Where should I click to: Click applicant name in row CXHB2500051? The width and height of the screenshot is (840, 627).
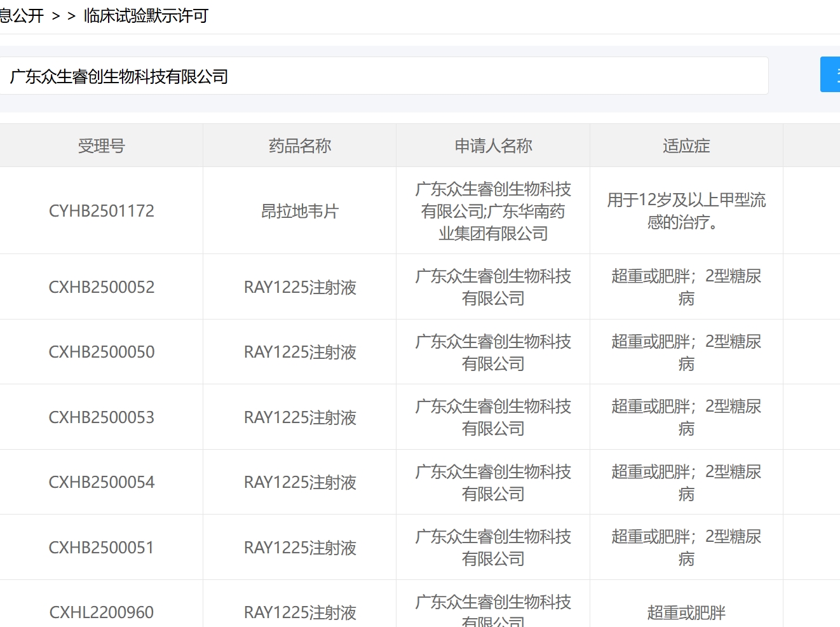[493, 548]
